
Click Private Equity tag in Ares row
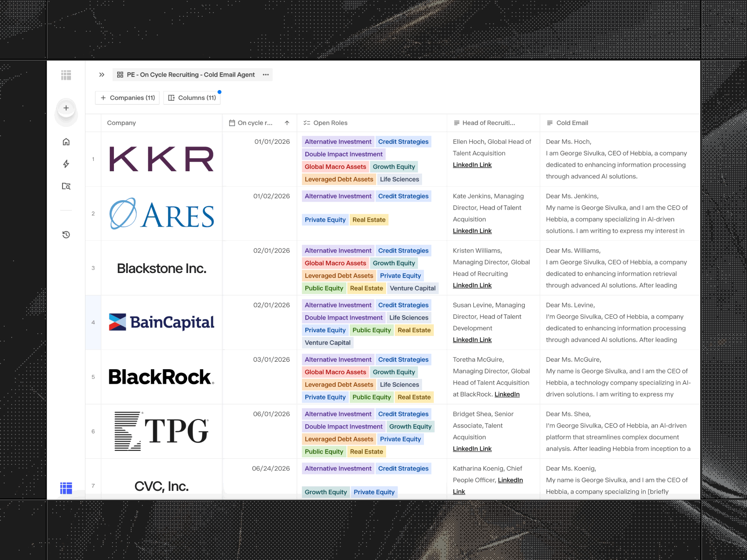point(325,220)
